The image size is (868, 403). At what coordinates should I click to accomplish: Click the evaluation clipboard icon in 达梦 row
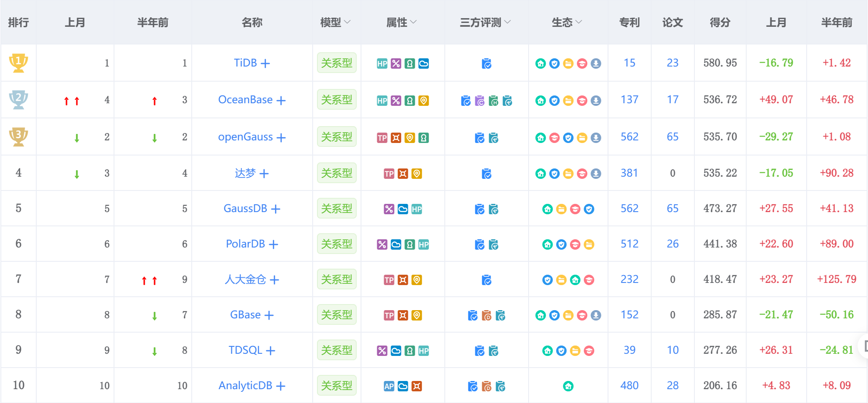487,174
